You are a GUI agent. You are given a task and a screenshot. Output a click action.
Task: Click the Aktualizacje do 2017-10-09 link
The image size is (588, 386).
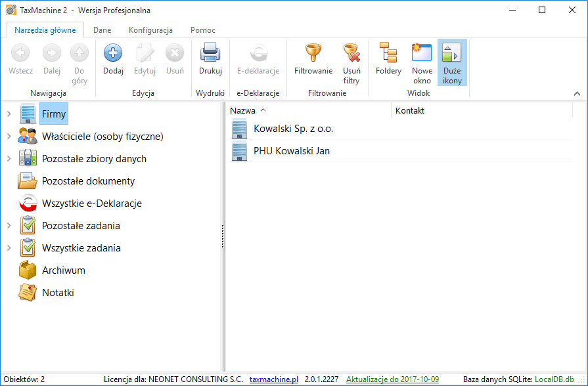(392, 379)
